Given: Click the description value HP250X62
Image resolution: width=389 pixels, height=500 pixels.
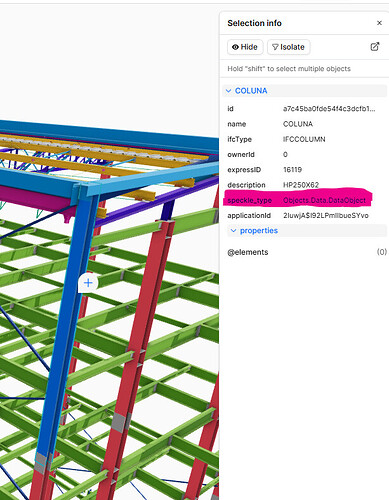Looking at the screenshot, I should [x=301, y=185].
